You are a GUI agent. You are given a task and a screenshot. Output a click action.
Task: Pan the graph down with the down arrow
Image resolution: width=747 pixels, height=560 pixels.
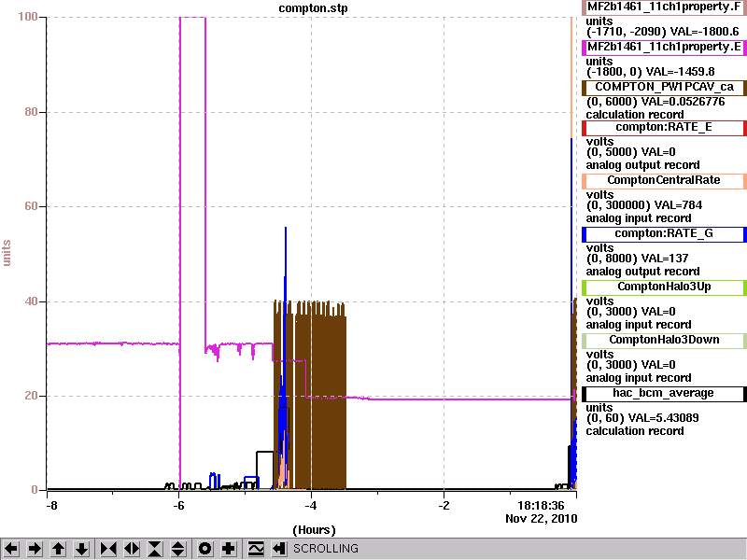tap(82, 549)
